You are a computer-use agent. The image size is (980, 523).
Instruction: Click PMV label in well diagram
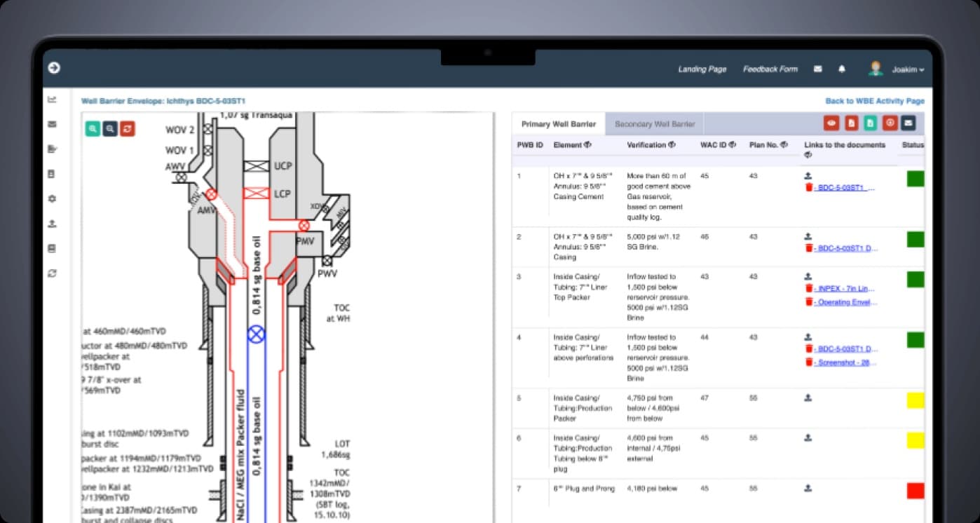point(305,241)
